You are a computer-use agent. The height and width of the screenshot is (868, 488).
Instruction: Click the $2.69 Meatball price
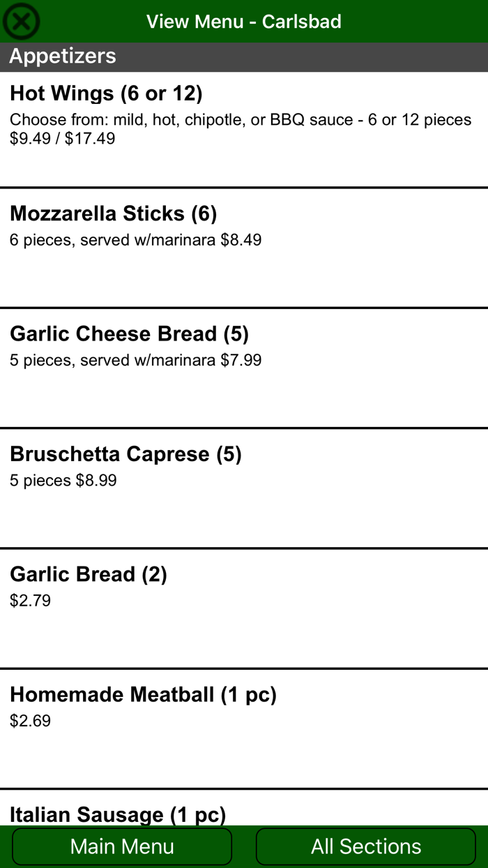click(x=30, y=721)
